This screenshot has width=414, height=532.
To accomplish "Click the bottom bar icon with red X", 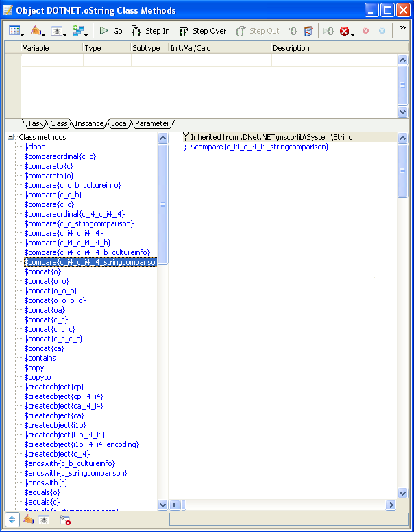I will click(x=65, y=520).
